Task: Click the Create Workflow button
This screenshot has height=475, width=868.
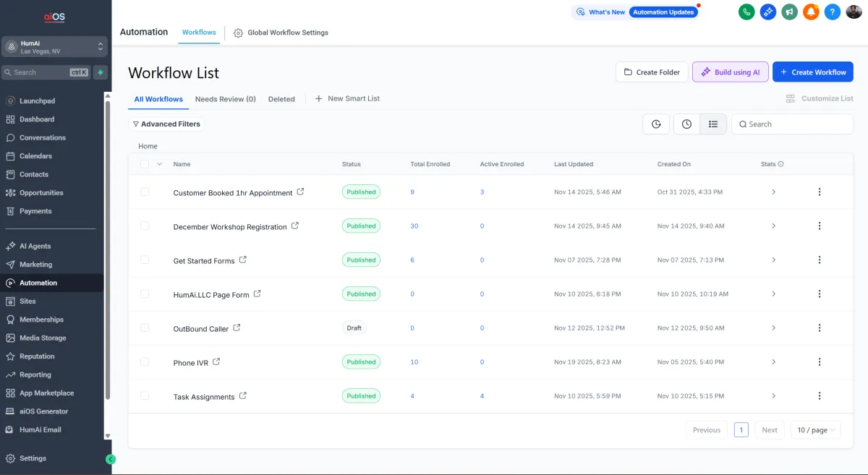Action: pos(812,72)
